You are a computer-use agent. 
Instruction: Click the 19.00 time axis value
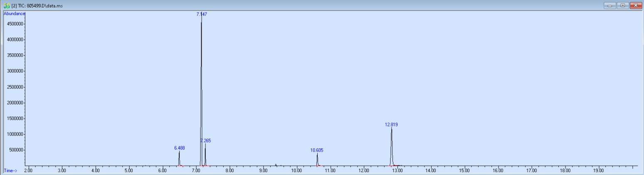[x=598, y=170]
